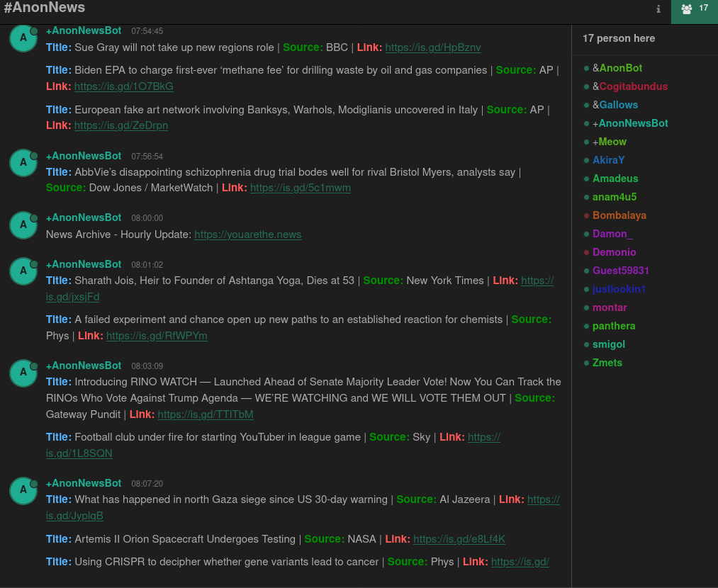The height and width of the screenshot is (588, 718).
Task: Click AnonNewsBot avatar at 07:54:45 message
Action: pyautogui.click(x=23, y=38)
